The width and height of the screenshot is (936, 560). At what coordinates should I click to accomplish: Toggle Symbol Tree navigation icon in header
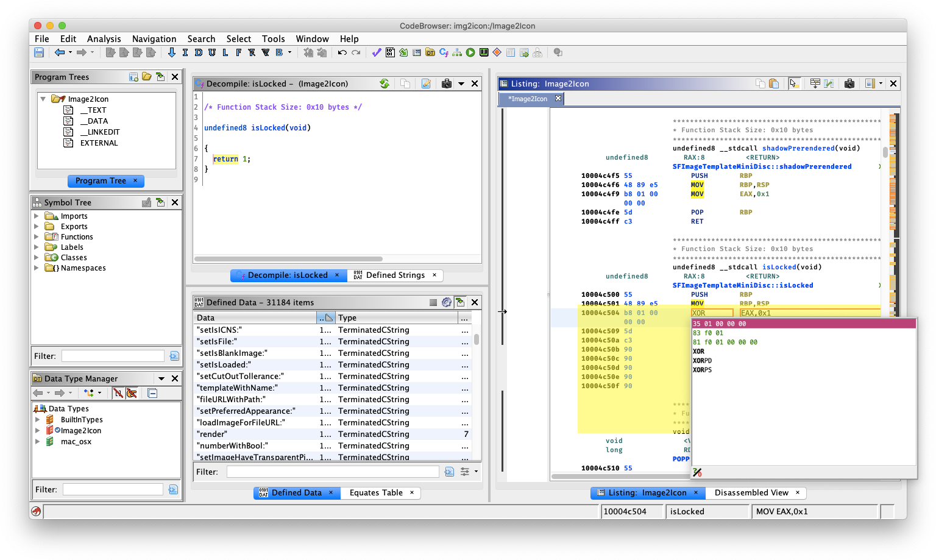[x=160, y=202]
